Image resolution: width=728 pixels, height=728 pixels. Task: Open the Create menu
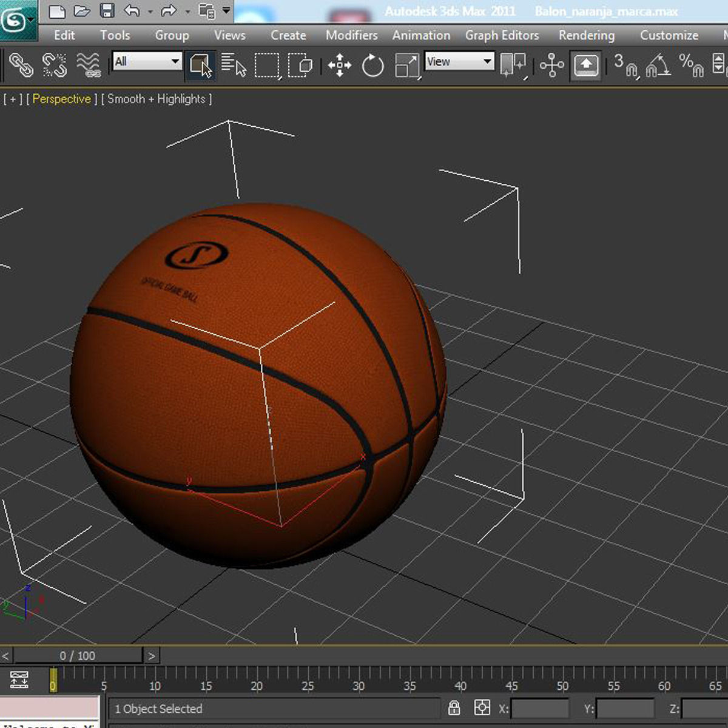tap(288, 35)
